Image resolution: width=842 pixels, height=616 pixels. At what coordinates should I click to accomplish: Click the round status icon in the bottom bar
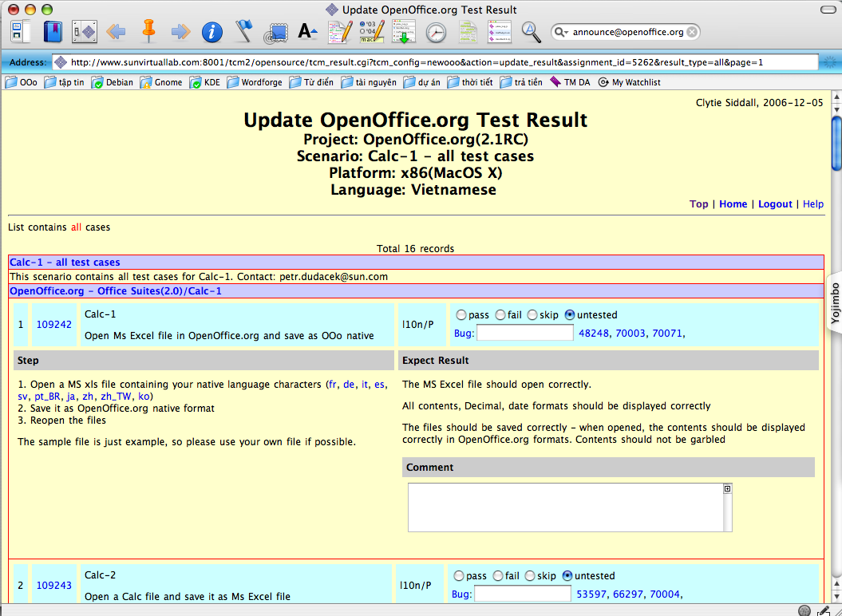pos(804,610)
